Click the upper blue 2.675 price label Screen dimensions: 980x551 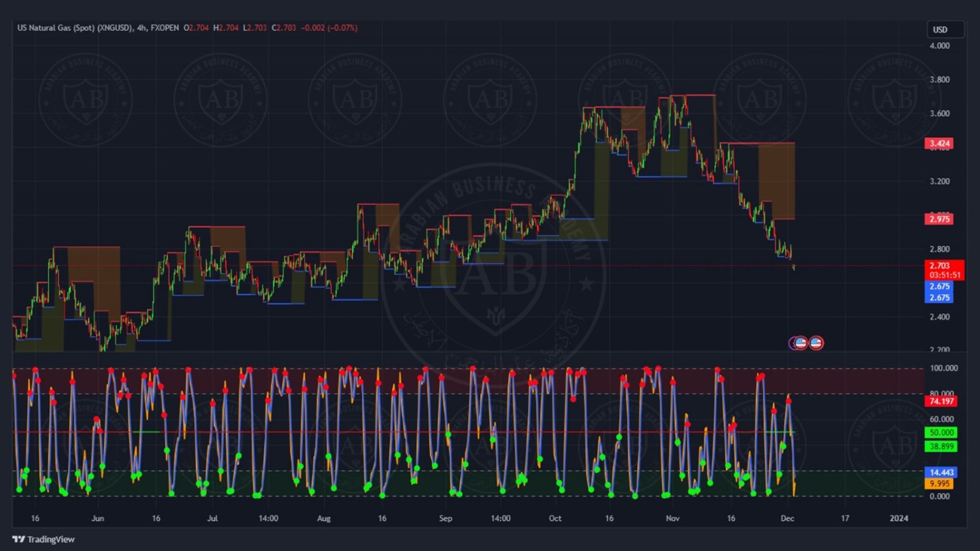click(939, 287)
